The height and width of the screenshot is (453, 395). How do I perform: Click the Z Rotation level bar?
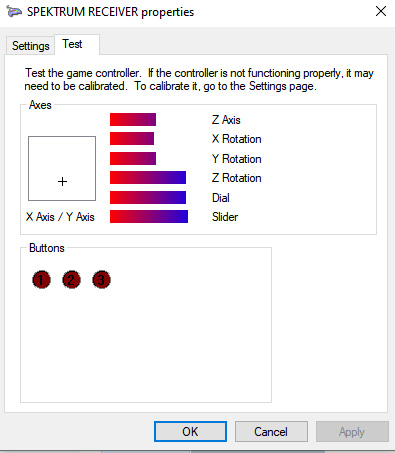click(148, 178)
